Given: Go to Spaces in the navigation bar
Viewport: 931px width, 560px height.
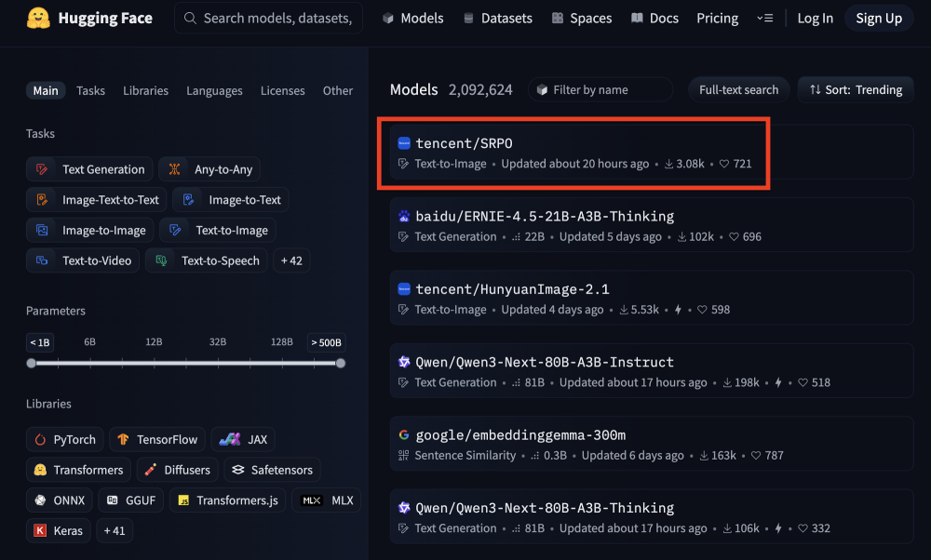Looking at the screenshot, I should point(581,19).
